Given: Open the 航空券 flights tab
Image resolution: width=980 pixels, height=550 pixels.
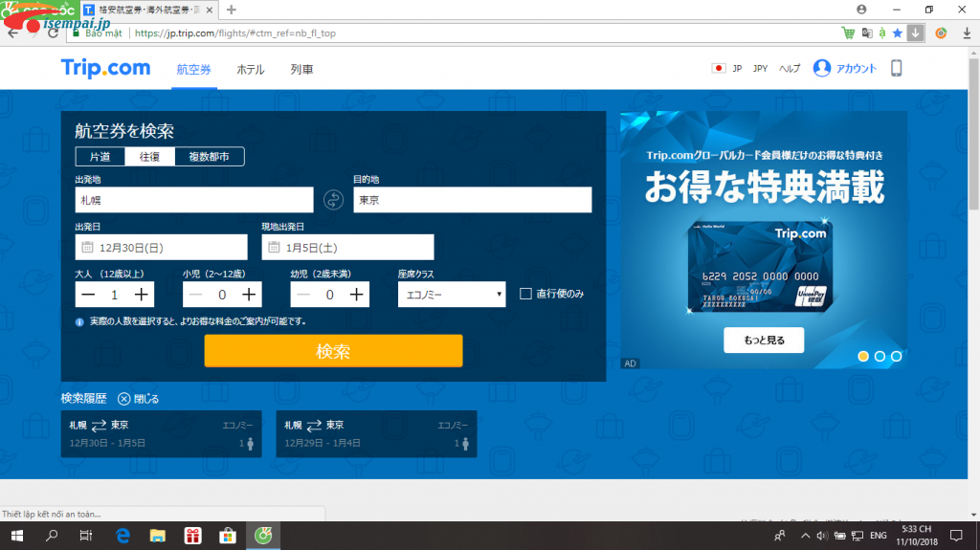Looking at the screenshot, I should pos(193,70).
